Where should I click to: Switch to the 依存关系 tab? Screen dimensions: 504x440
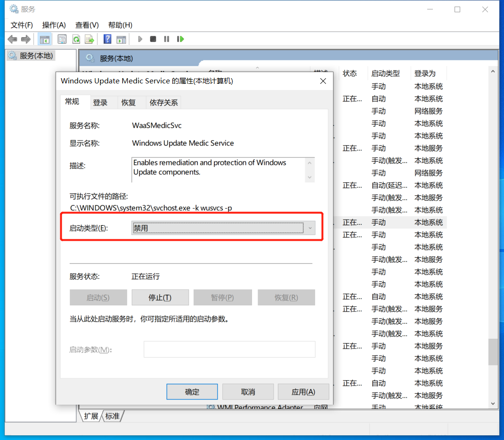point(163,103)
